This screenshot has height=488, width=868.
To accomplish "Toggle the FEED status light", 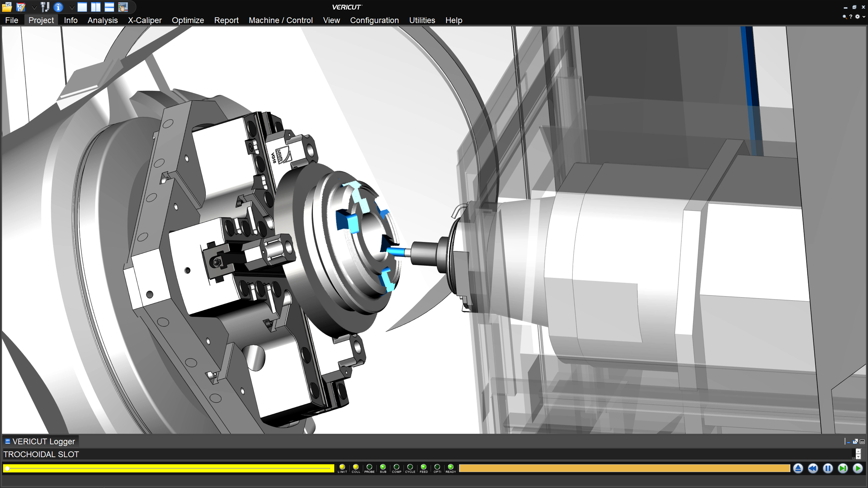I will point(424,467).
